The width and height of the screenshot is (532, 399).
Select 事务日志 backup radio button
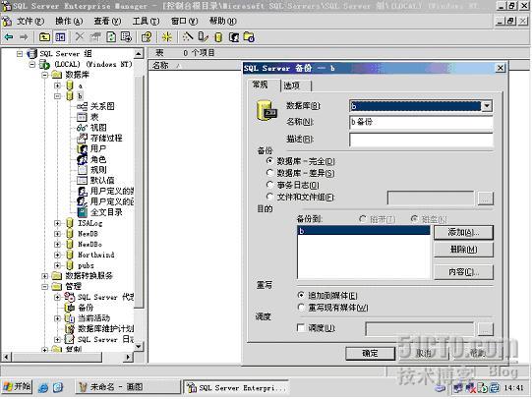tap(269, 185)
